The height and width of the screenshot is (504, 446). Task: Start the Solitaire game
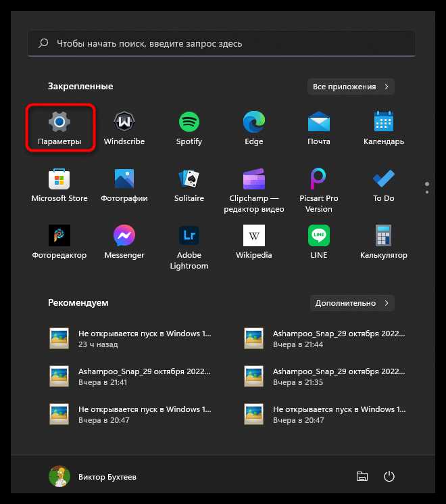189,185
